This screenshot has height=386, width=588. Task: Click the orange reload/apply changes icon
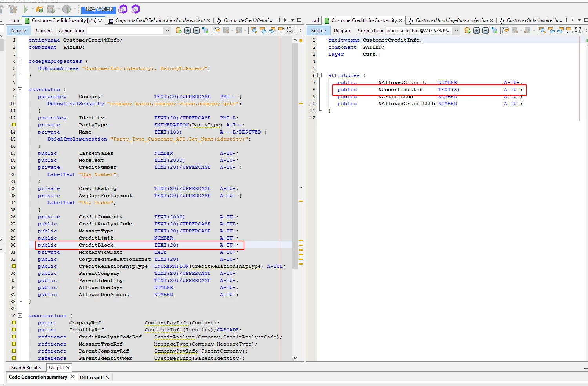click(x=40, y=9)
